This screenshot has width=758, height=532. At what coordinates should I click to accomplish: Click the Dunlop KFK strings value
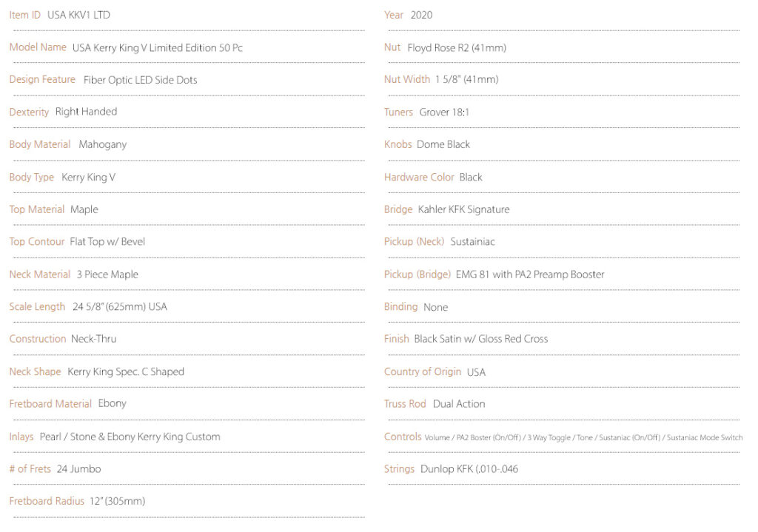(469, 469)
